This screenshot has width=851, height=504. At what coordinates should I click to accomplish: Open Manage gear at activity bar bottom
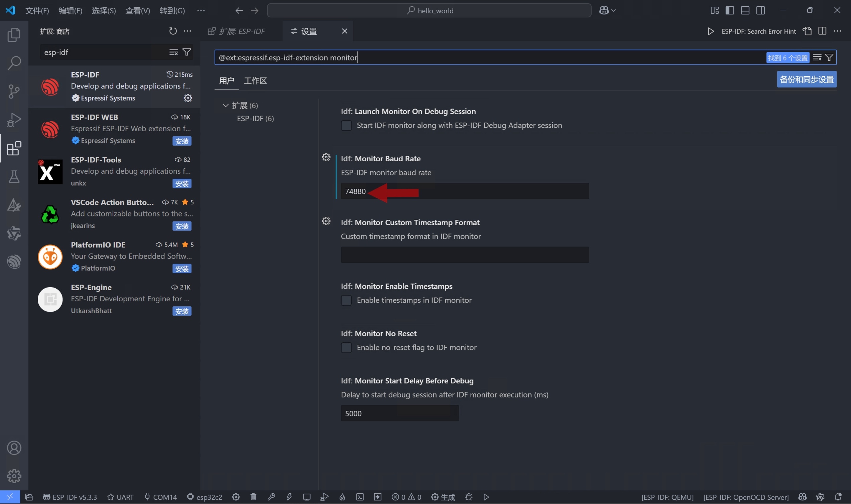(x=14, y=476)
